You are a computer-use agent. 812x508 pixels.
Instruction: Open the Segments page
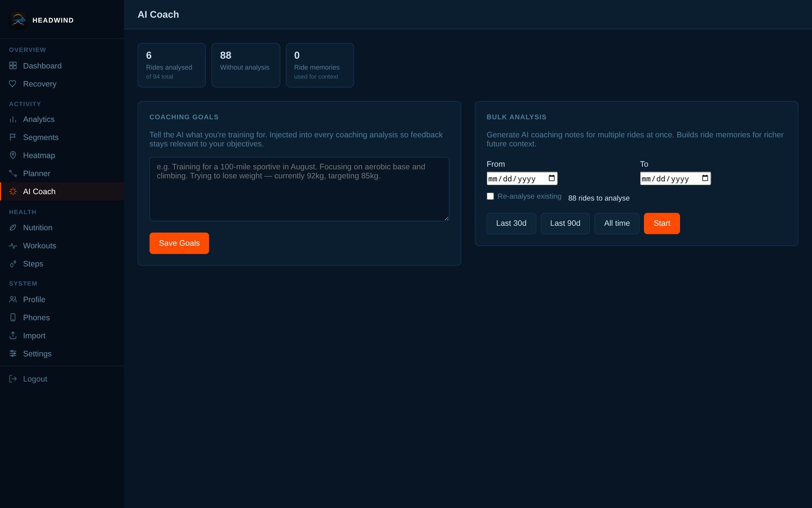62,138
